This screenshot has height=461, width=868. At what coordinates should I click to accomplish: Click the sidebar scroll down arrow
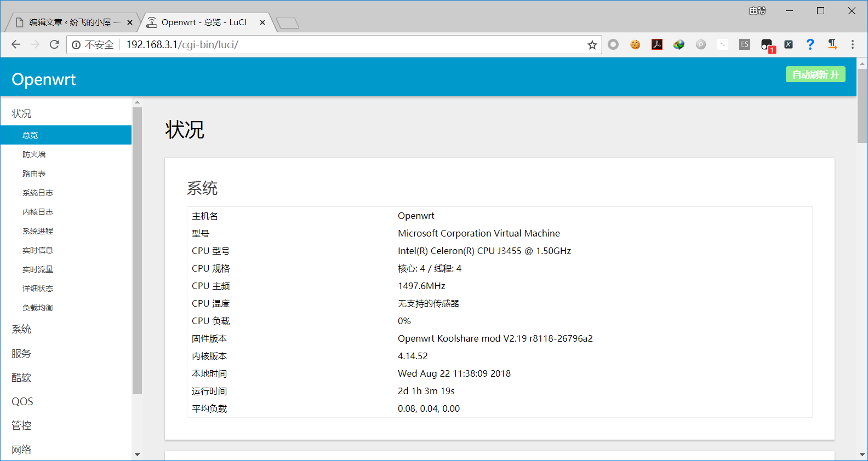pyautogui.click(x=137, y=454)
